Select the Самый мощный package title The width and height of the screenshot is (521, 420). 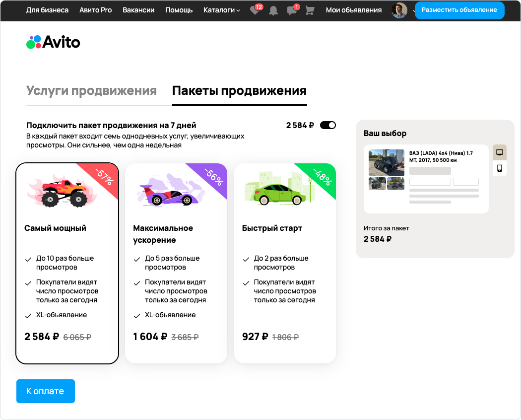[x=55, y=228]
